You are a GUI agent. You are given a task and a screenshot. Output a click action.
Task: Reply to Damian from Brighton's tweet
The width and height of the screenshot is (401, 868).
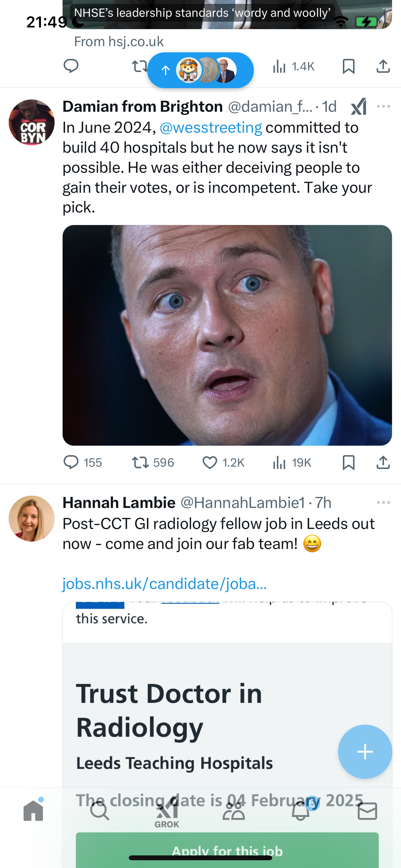(83, 462)
